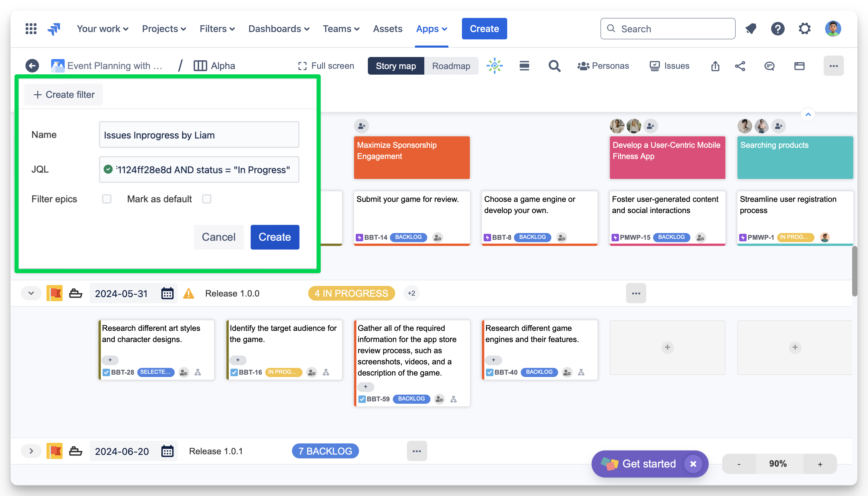Open the Apps dropdown menu
868x496 pixels.
431,29
